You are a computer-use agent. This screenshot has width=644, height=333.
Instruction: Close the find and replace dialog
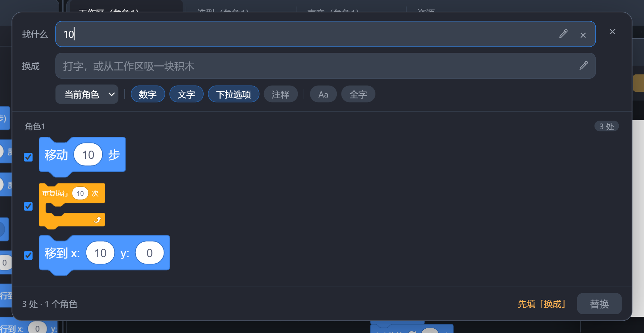click(612, 32)
